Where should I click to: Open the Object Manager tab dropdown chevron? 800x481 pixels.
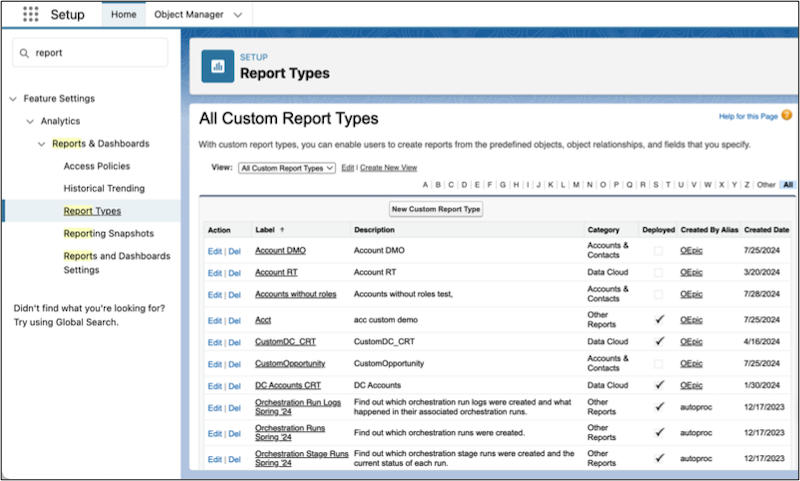click(237, 15)
